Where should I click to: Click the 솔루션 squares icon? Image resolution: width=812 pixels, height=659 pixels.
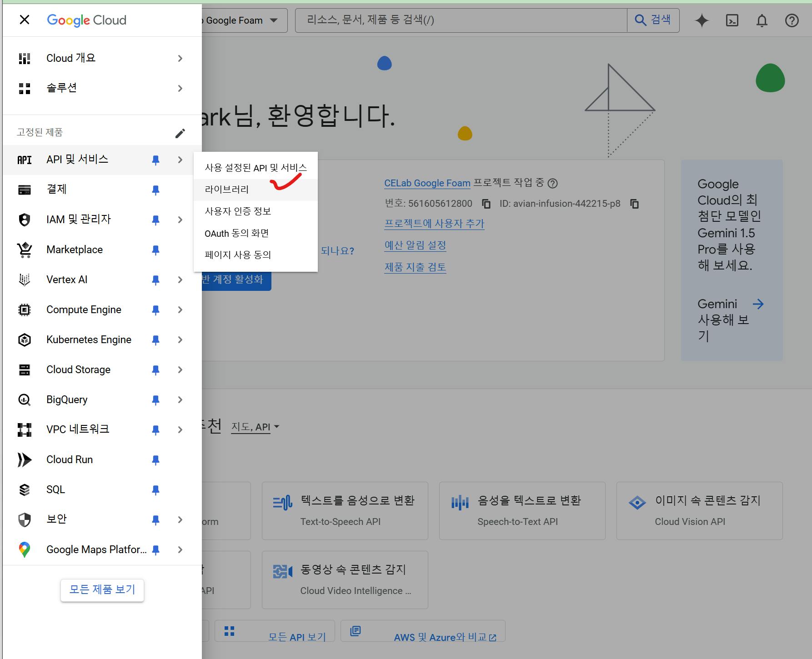click(x=25, y=88)
